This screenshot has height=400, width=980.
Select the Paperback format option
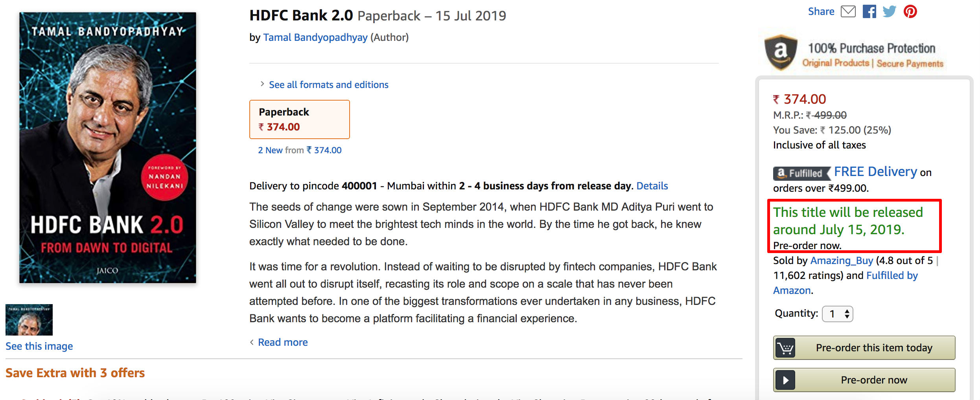pos(300,119)
